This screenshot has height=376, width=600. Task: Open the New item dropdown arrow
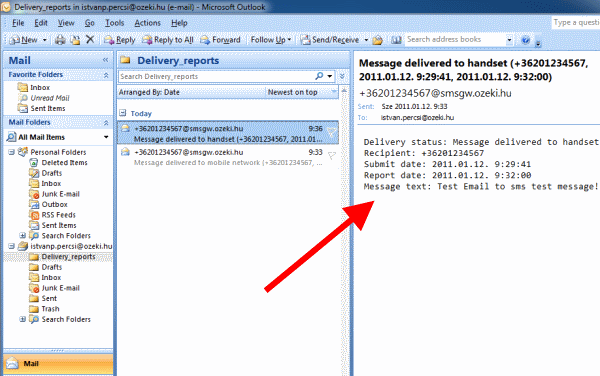click(45, 40)
